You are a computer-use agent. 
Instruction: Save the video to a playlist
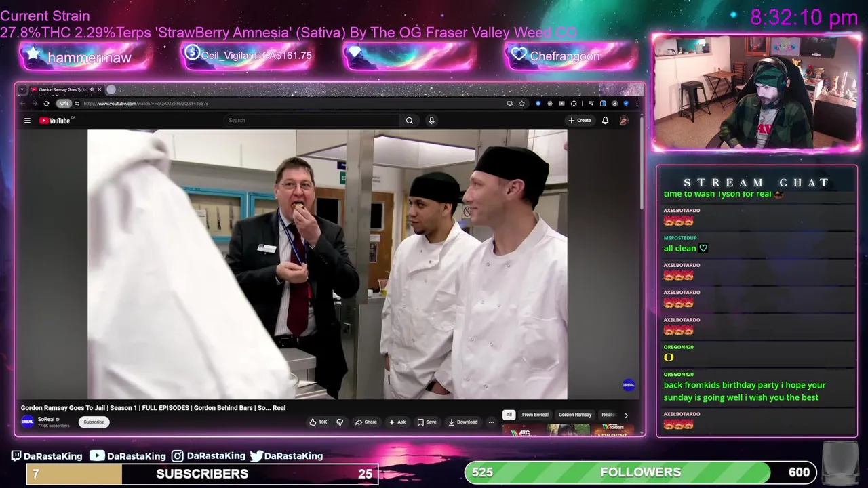(427, 422)
